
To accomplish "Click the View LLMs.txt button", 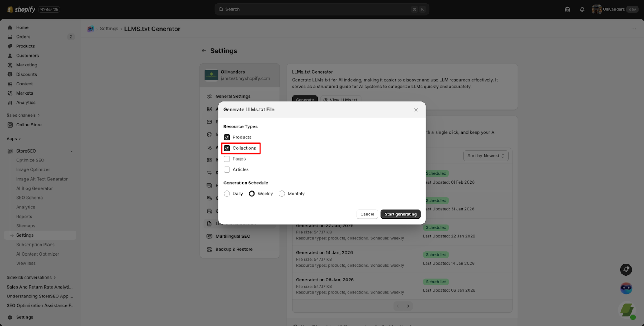I will click(x=341, y=99).
